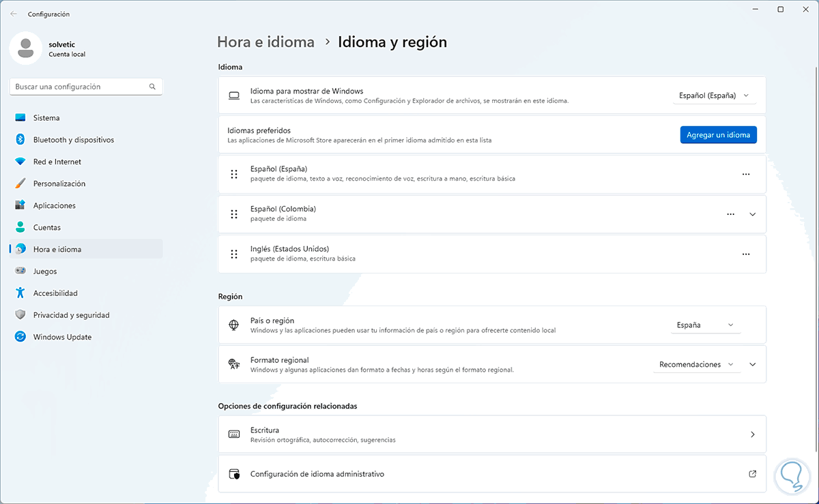Click drag handle icon for Inglés (Estados Unidos)
Viewport: 819px width, 504px height.
click(x=234, y=254)
